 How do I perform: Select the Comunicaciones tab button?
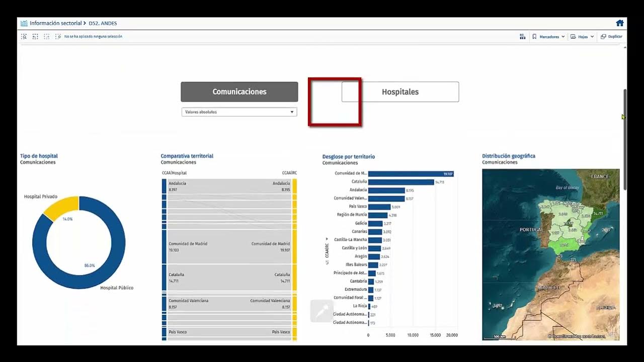coord(239,92)
